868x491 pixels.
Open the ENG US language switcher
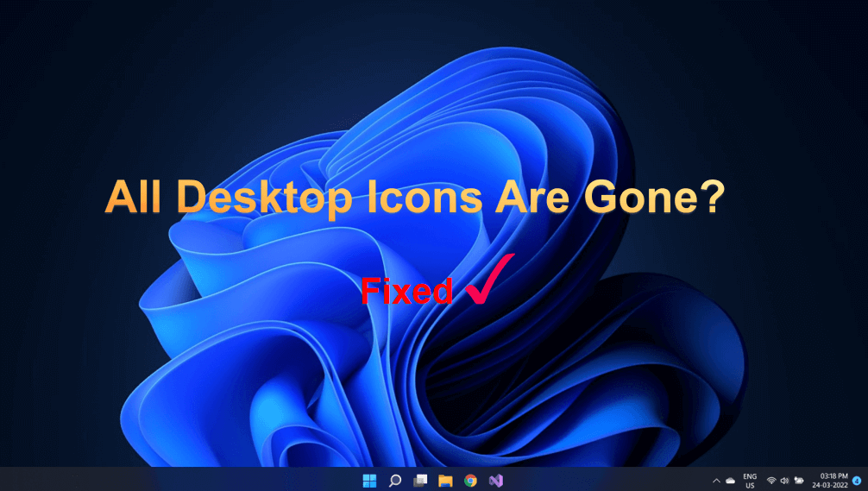[x=750, y=480]
